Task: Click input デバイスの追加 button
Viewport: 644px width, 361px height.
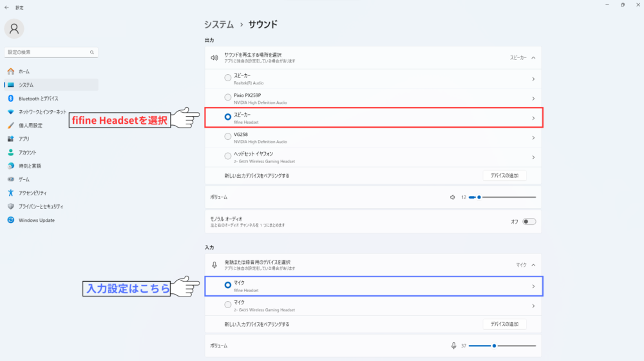Action: (x=504, y=324)
